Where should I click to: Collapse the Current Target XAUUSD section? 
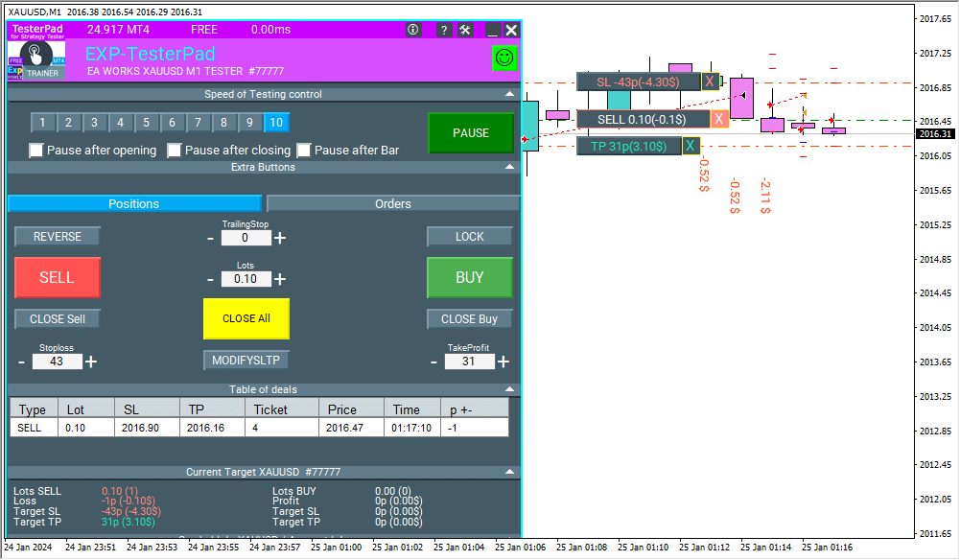tap(509, 472)
